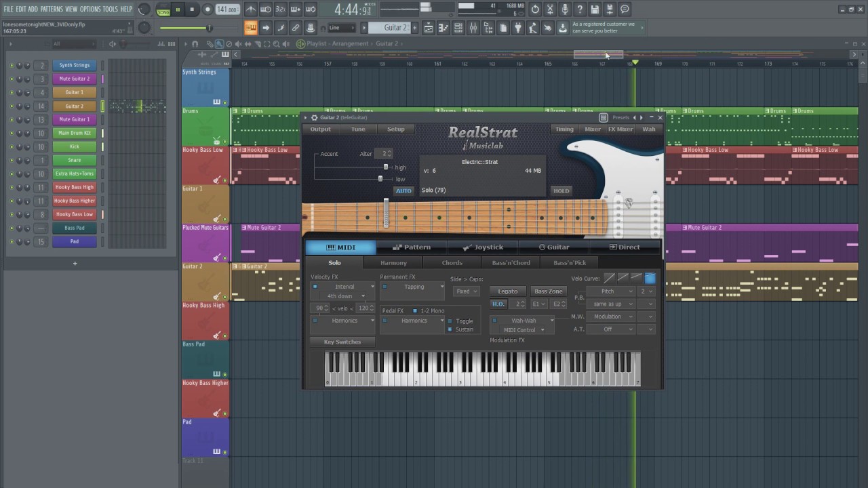Toggle the H.O. hammer-on button
The width and height of the screenshot is (868, 488).
(498, 304)
